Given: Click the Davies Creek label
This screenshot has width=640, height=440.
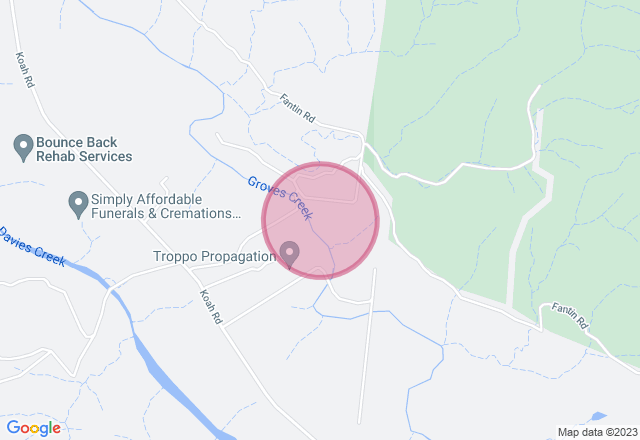Looking at the screenshot, I should (33, 247).
